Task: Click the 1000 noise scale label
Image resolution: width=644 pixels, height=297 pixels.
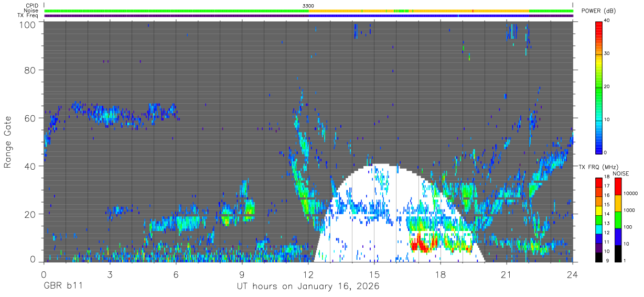Action: [x=628, y=210]
